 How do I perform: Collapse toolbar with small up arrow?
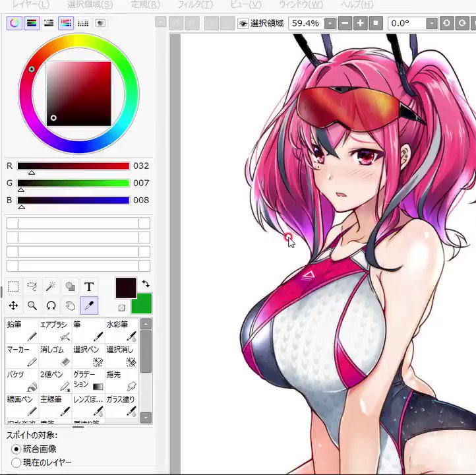click(x=161, y=22)
